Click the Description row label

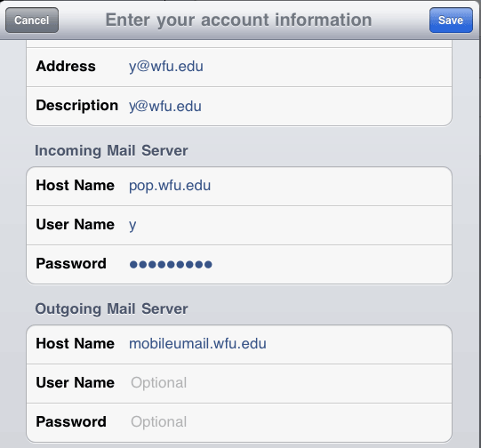(x=77, y=106)
